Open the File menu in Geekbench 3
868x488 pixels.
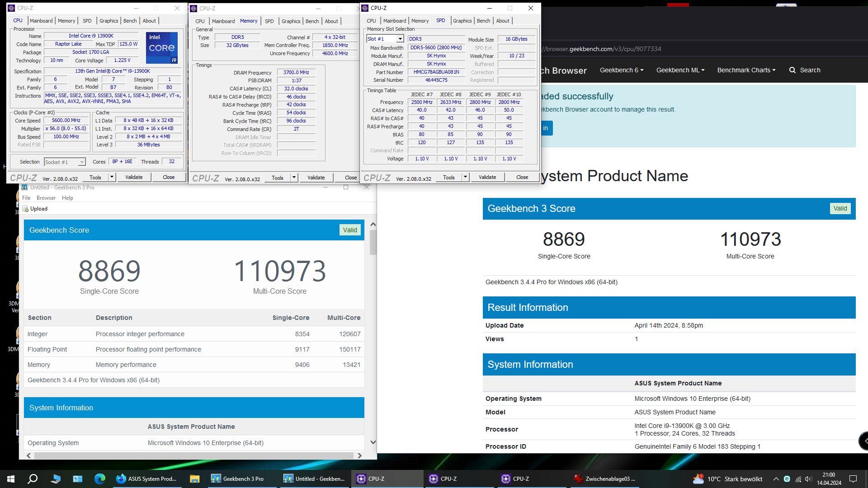26,198
